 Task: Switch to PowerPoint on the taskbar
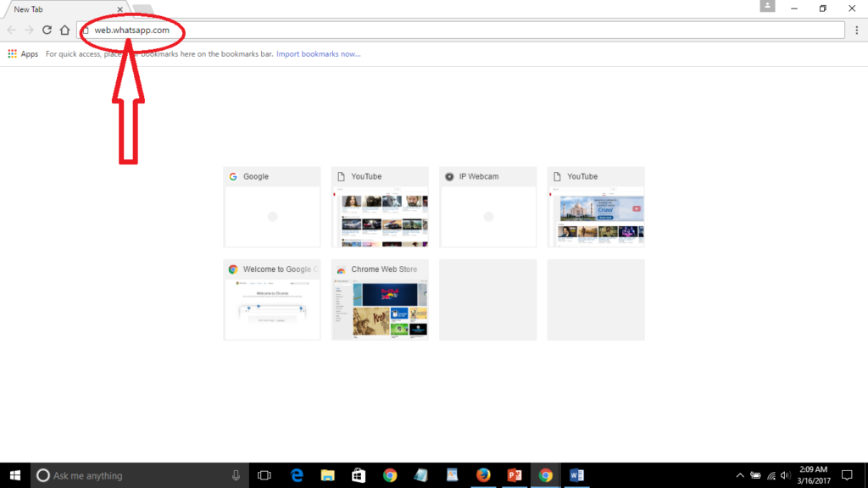click(515, 475)
